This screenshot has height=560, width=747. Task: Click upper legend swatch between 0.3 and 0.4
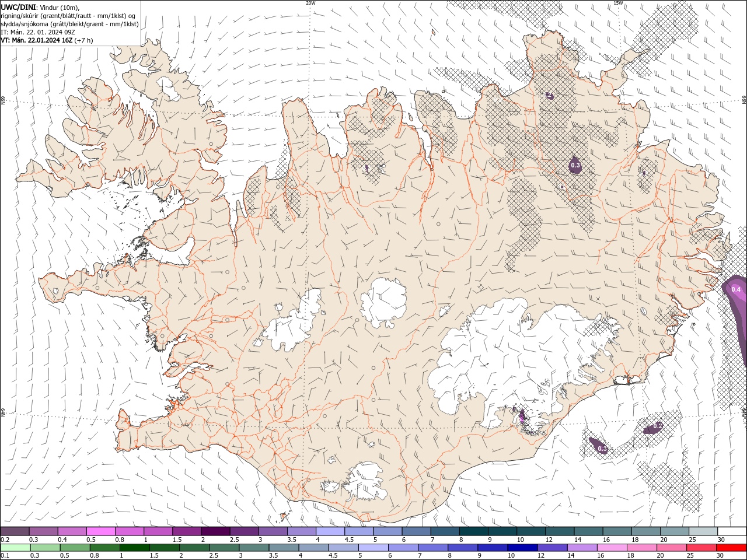(44, 531)
